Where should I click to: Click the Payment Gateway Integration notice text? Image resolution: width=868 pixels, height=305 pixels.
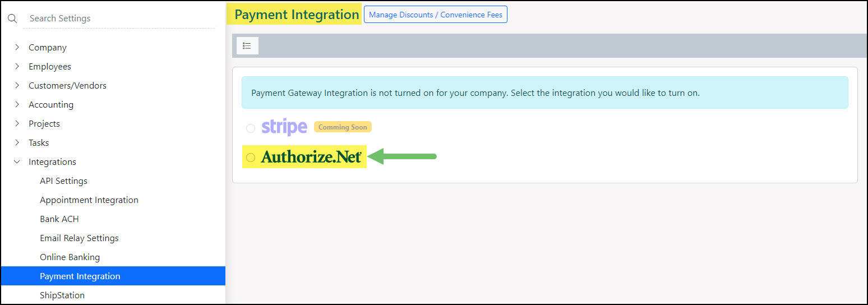point(475,93)
